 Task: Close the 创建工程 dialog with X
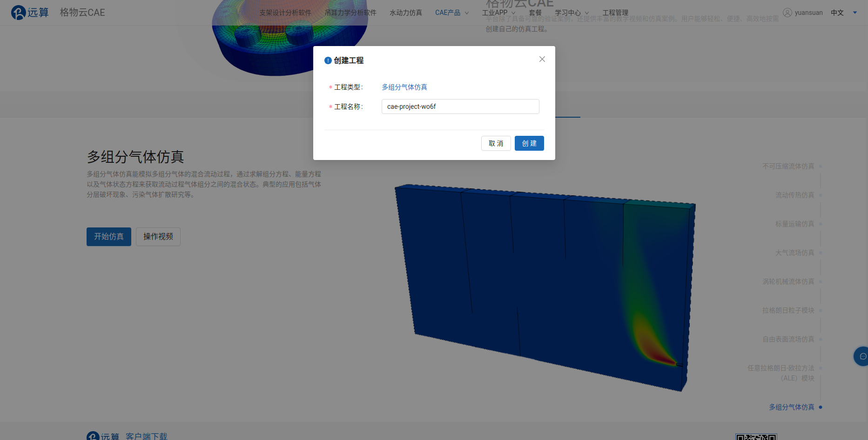point(542,59)
